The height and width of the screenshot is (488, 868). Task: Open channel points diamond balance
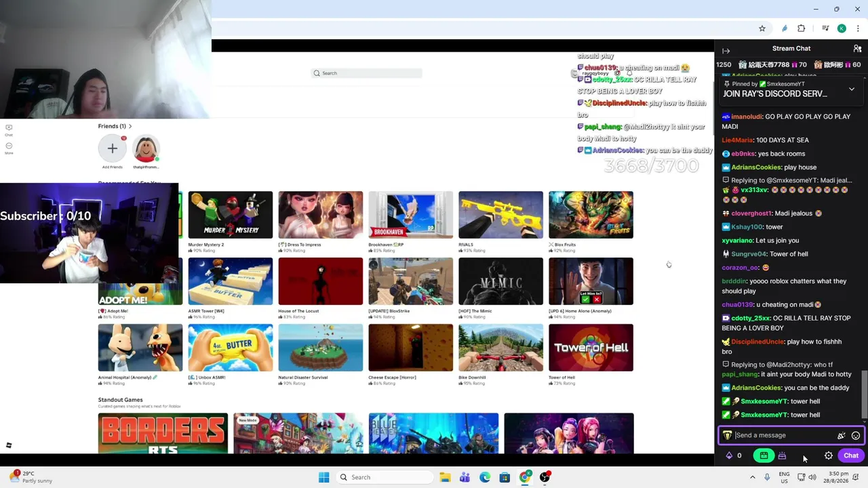(734, 456)
